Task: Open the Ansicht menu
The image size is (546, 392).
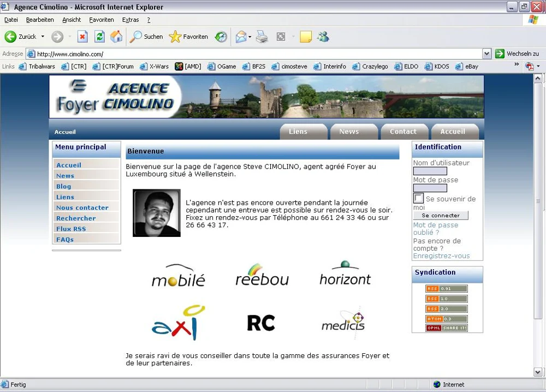Action: pyautogui.click(x=72, y=20)
